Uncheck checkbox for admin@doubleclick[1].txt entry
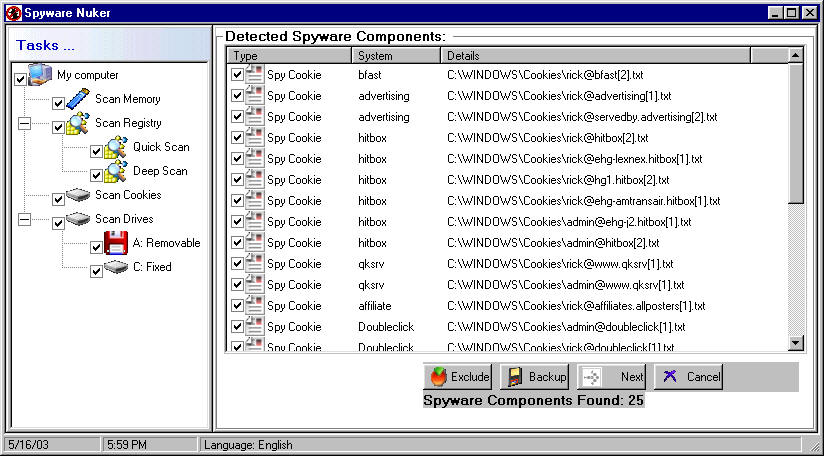The image size is (824, 456). 237,327
